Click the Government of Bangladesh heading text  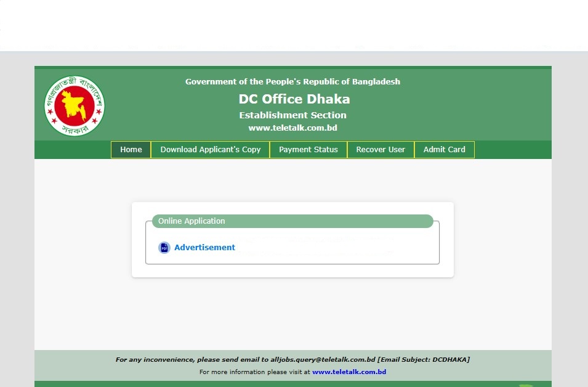pos(292,82)
